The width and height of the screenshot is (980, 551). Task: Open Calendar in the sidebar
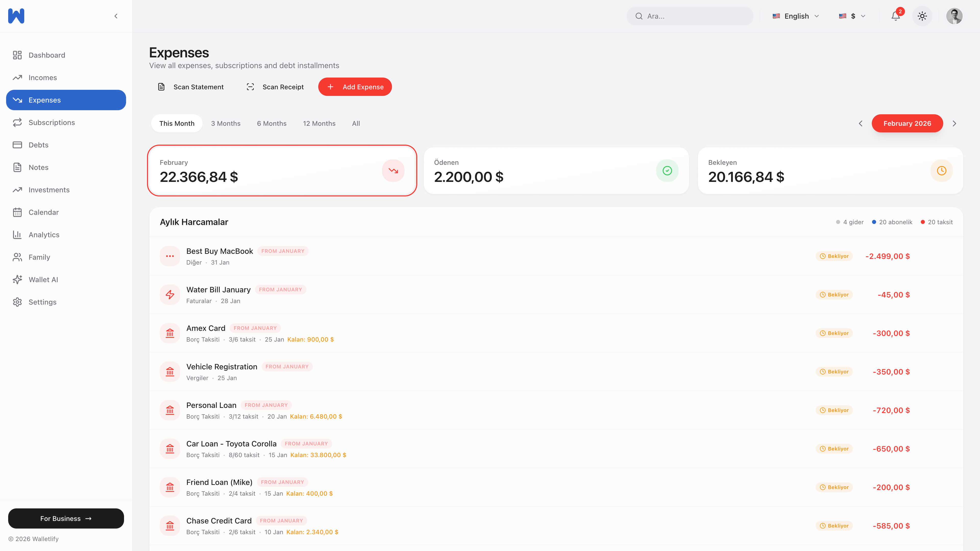(x=43, y=212)
